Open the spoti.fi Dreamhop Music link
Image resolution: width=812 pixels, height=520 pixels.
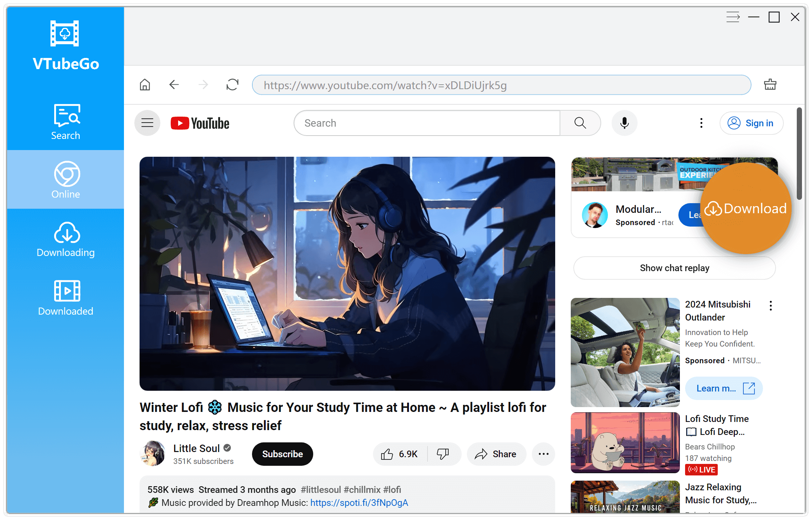tap(358, 503)
